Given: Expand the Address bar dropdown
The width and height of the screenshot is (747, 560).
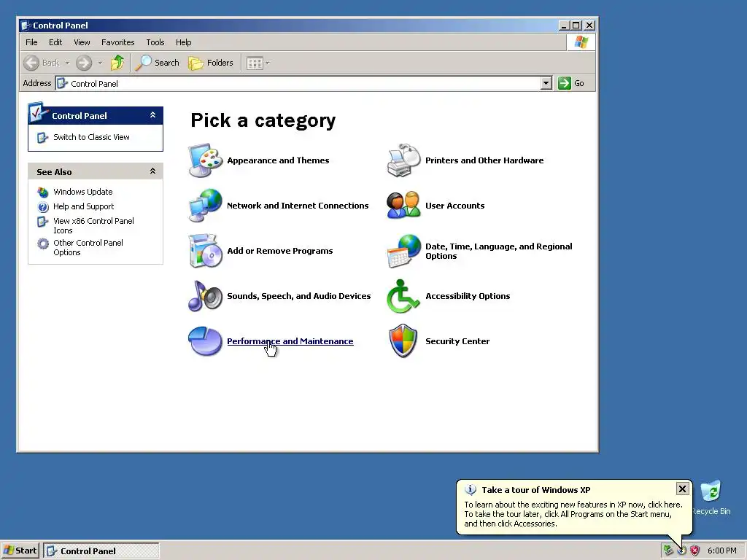Looking at the screenshot, I should [x=546, y=83].
